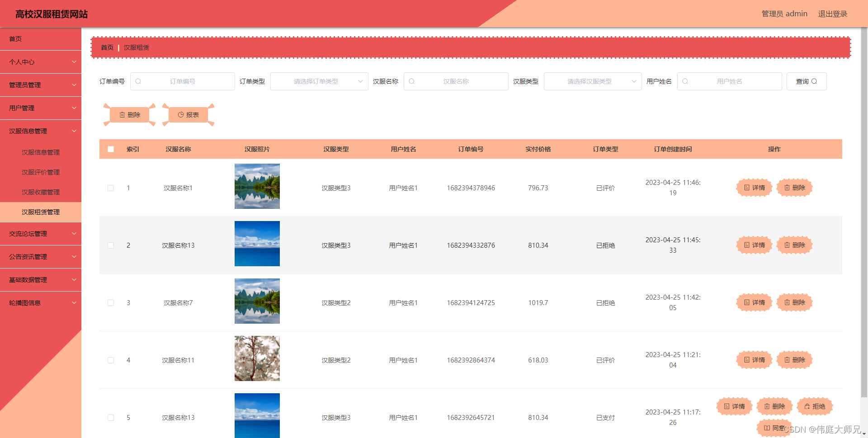This screenshot has width=868, height=438.
Task: Delete the order 1682394378946 row
Action: click(794, 188)
